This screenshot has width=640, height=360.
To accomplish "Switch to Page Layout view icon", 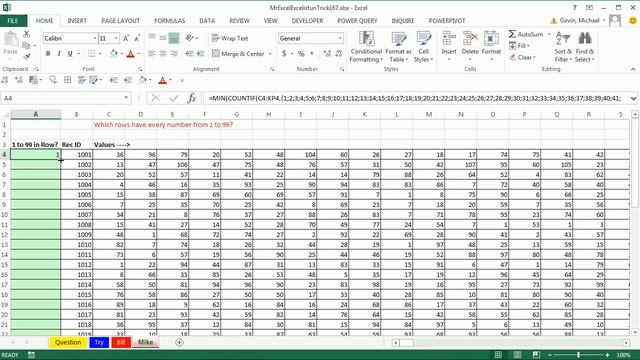I will [x=517, y=355].
